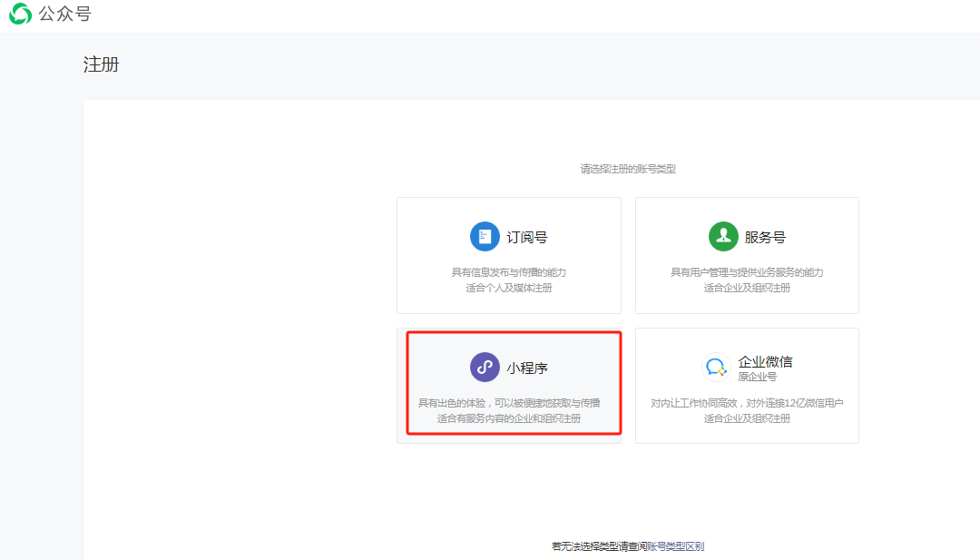Screen dimensions: 980x560
Task: Click the green 服务号 person icon
Action: [x=723, y=236]
